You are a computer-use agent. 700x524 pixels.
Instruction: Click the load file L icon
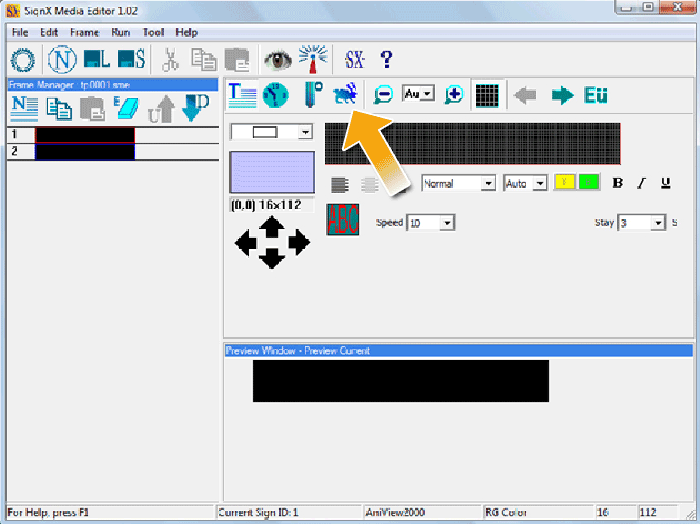[96, 59]
